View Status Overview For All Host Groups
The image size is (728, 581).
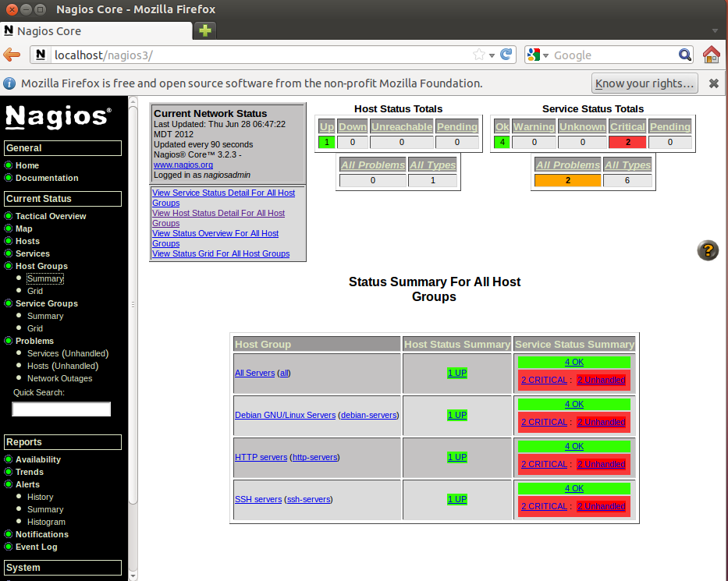click(x=215, y=239)
